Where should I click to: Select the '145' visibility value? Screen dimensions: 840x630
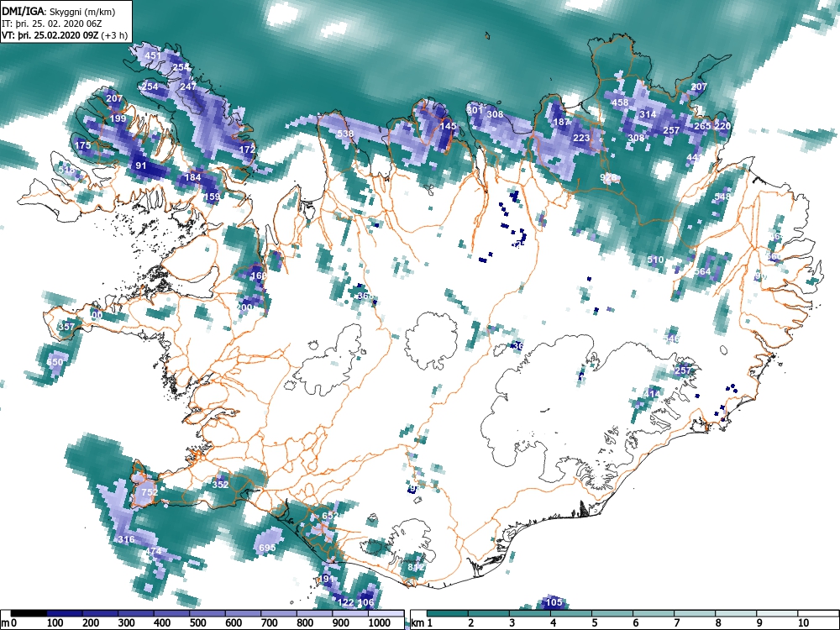[448, 126]
